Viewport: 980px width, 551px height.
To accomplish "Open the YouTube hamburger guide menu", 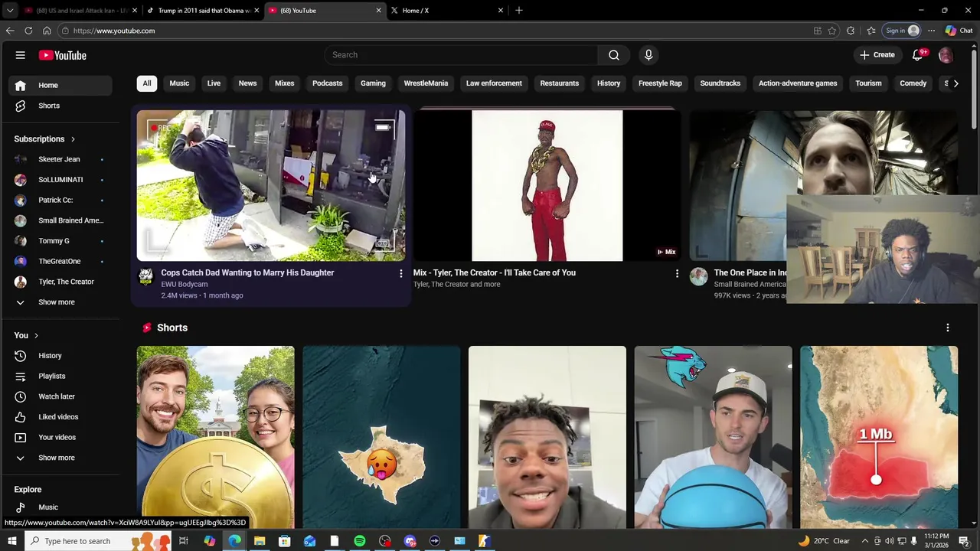I will (x=21, y=55).
